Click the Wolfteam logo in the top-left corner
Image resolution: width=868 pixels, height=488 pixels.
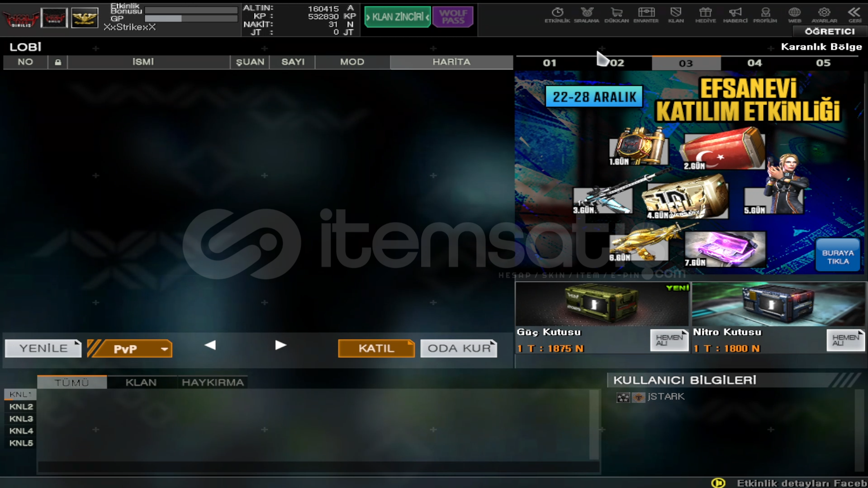[20, 18]
